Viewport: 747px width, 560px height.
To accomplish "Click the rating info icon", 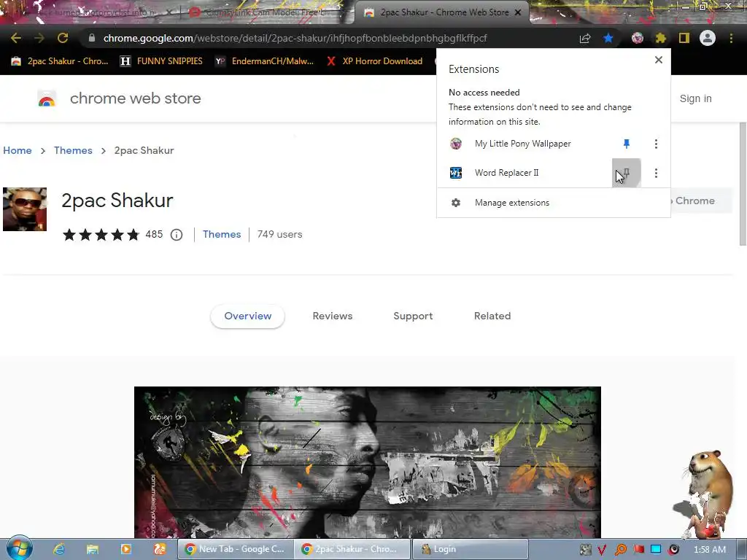I will pyautogui.click(x=177, y=235).
